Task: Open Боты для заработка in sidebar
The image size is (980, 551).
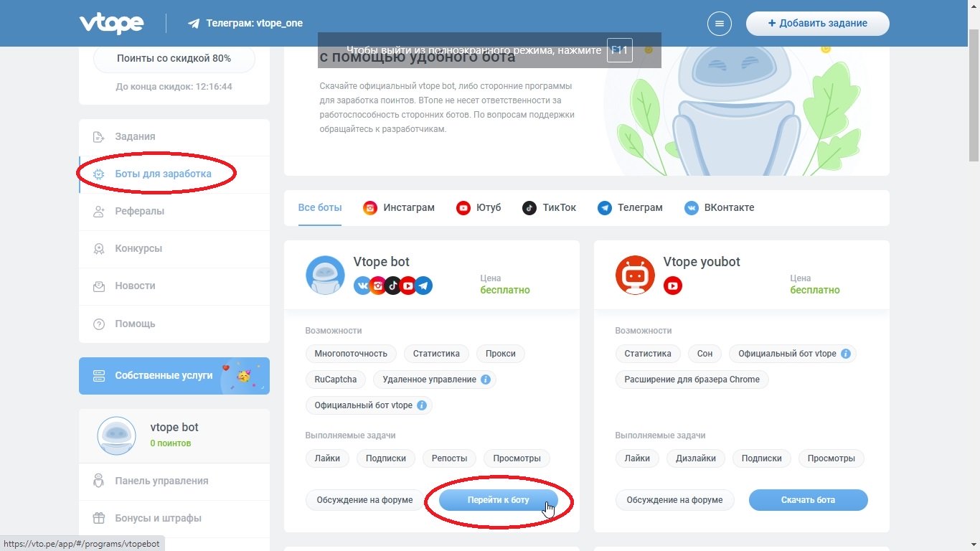Action: 174,174
